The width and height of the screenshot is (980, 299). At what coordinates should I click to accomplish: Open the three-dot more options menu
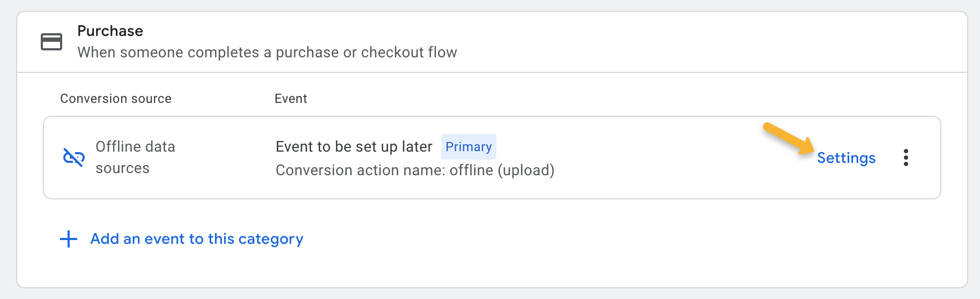905,158
